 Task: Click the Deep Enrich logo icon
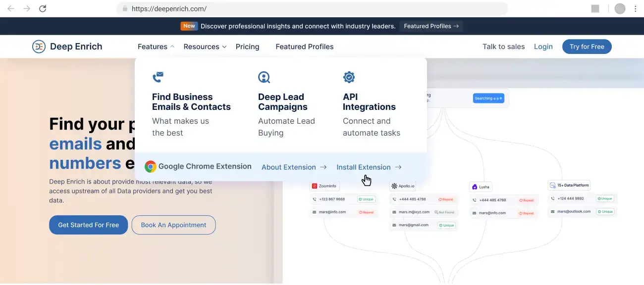[39, 47]
